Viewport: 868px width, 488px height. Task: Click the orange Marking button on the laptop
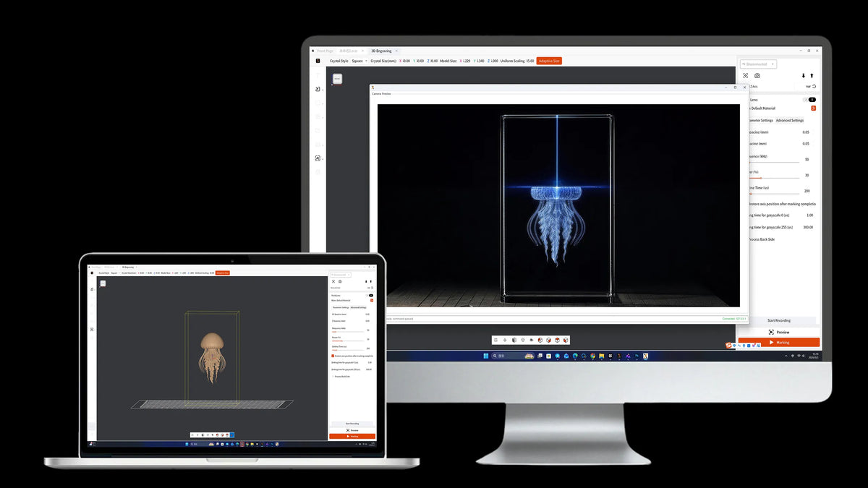pyautogui.click(x=352, y=436)
